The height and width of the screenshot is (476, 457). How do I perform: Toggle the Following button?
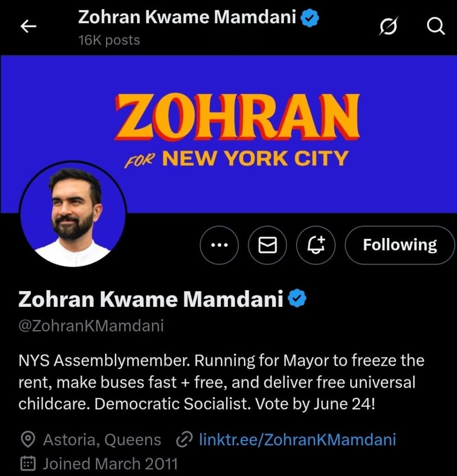click(x=400, y=245)
